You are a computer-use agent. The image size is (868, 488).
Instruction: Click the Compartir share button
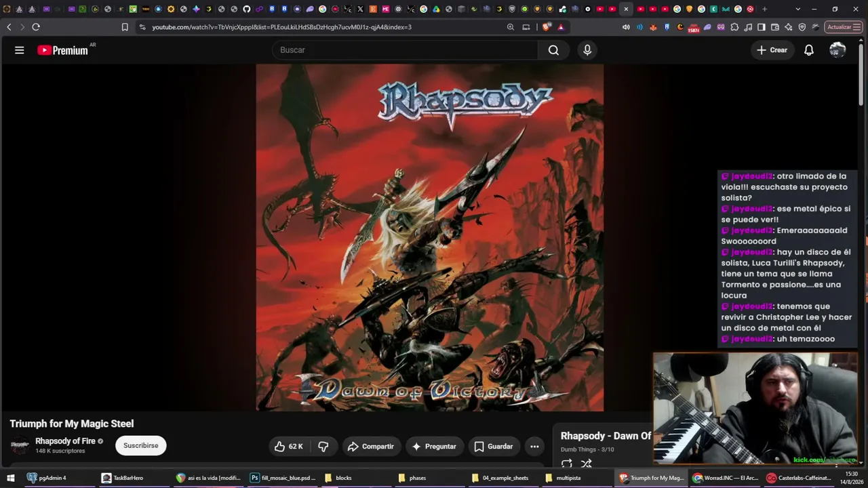tap(370, 447)
